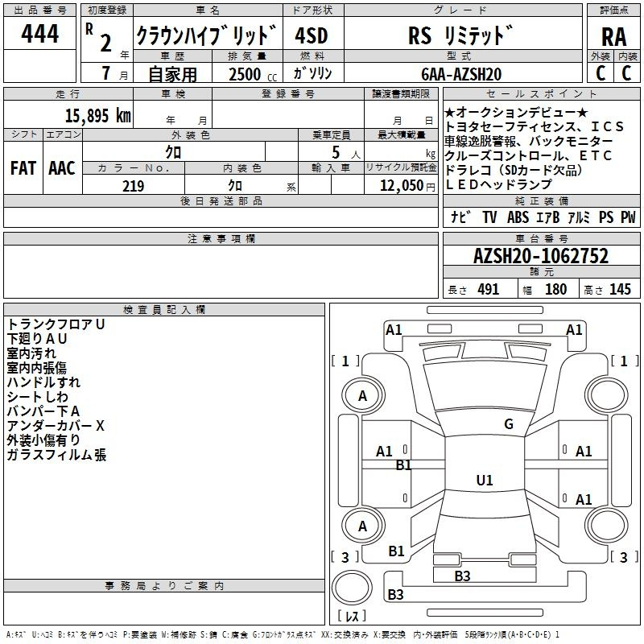Select the AAC air conditioner value
This screenshot has width=644, height=644.
pos(61,168)
